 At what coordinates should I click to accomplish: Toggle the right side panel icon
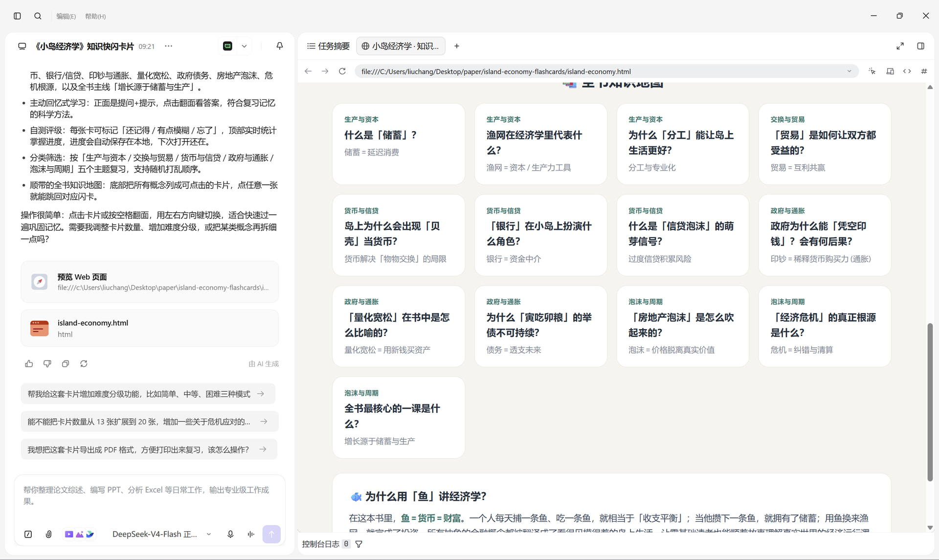coord(921,46)
